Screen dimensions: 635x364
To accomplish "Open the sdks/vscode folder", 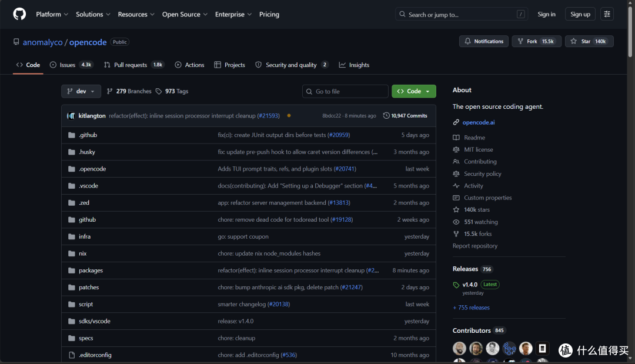I will [94, 321].
